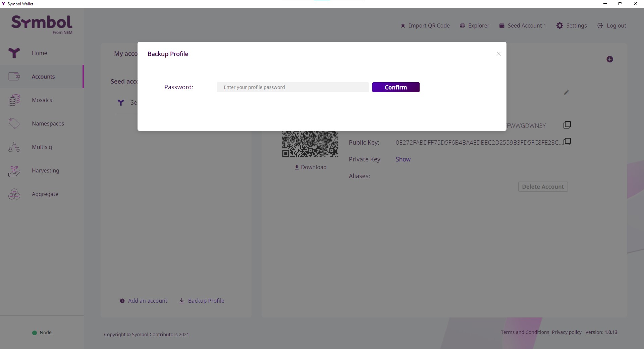This screenshot has width=644, height=349.
Task: Open the Home page from sidebar
Action: (39, 53)
